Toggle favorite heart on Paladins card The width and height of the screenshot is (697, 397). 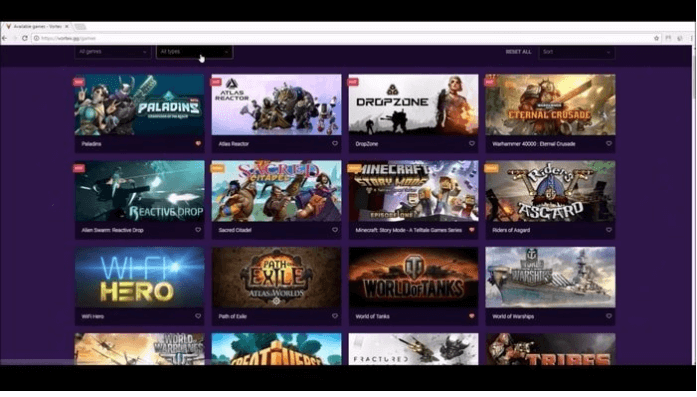[198, 144]
